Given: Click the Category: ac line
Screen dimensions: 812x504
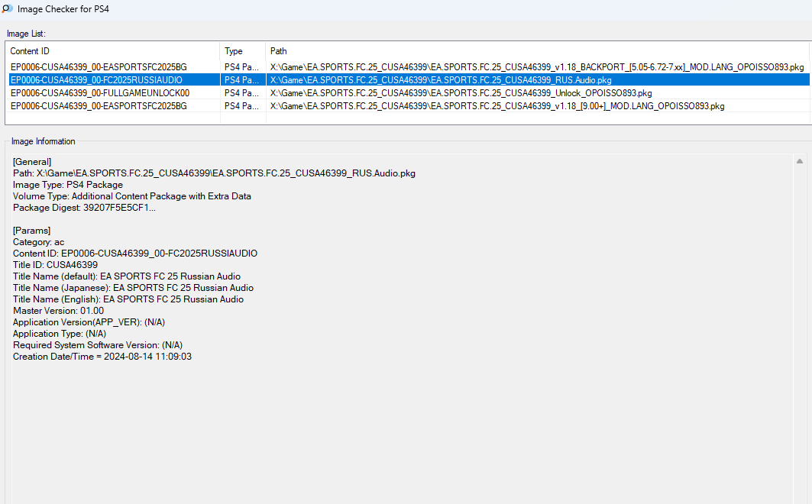Looking at the screenshot, I should [x=39, y=242].
